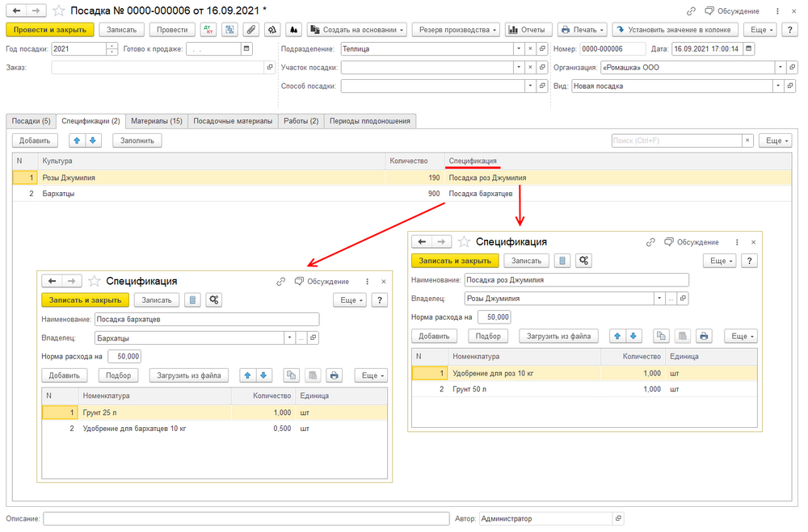Click the paperclip attached files icon
Screen dimensions: 808x532
pyautogui.click(x=251, y=29)
